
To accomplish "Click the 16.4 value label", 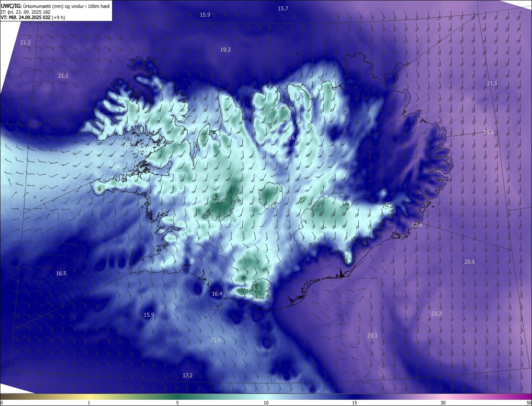I will [217, 293].
